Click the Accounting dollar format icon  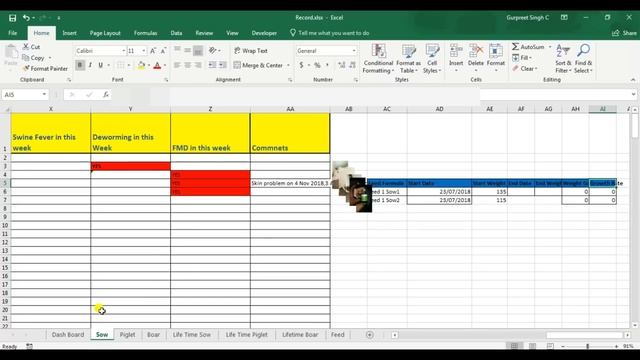click(301, 65)
